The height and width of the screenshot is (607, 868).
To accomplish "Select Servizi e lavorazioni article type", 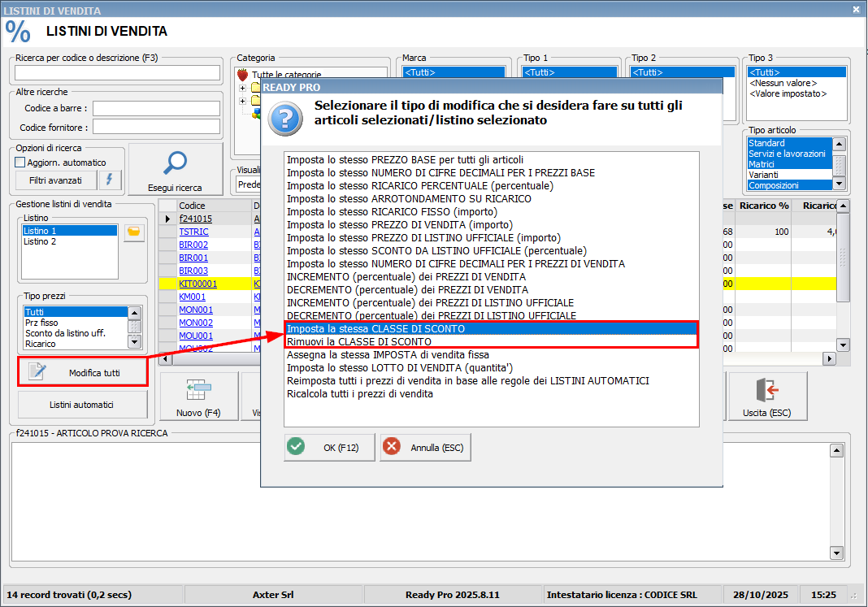I will click(x=790, y=154).
